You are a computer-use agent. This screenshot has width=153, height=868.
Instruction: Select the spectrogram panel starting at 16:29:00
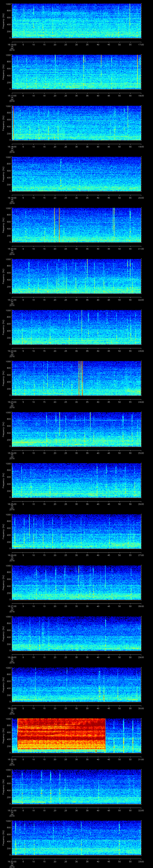77,685
